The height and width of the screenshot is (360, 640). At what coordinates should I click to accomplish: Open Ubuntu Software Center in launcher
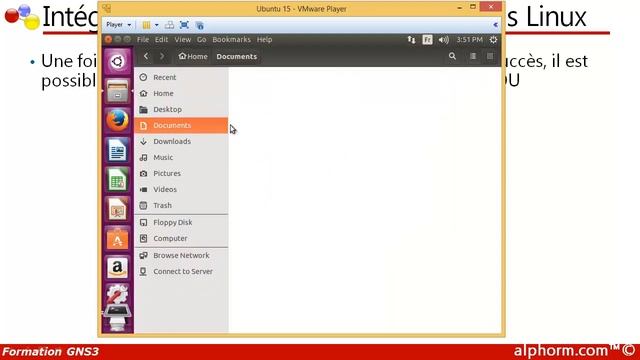coord(118,239)
